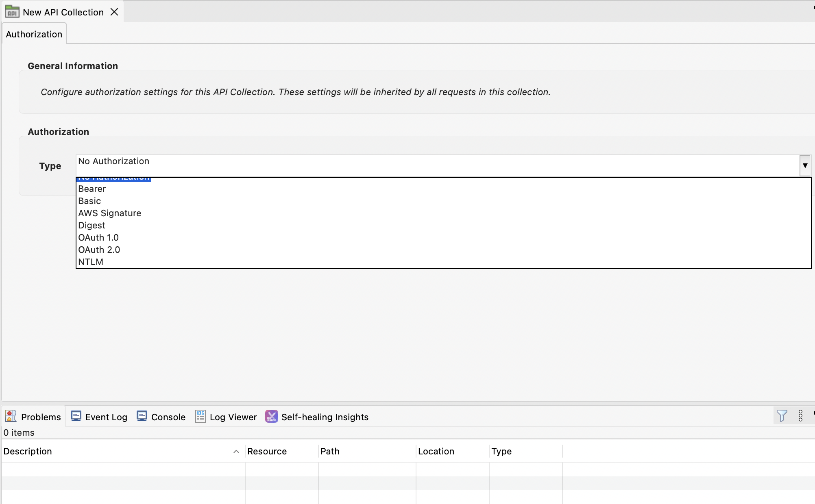Switch to the Authorization tab

point(33,34)
